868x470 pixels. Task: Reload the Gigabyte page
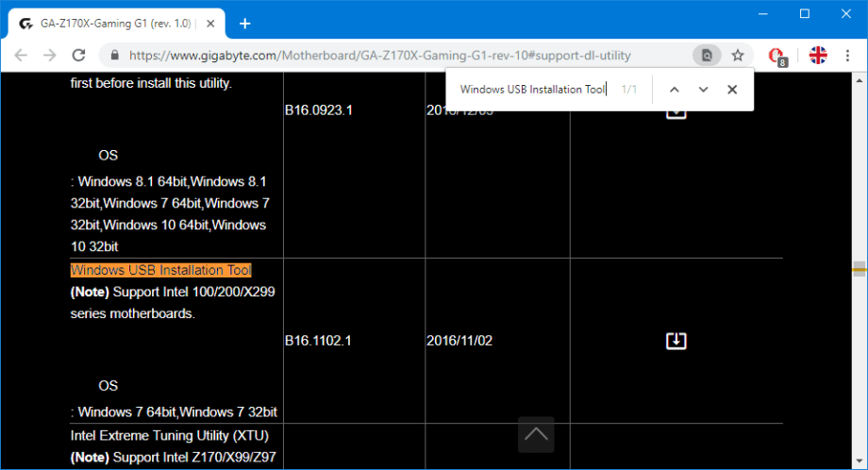point(78,56)
